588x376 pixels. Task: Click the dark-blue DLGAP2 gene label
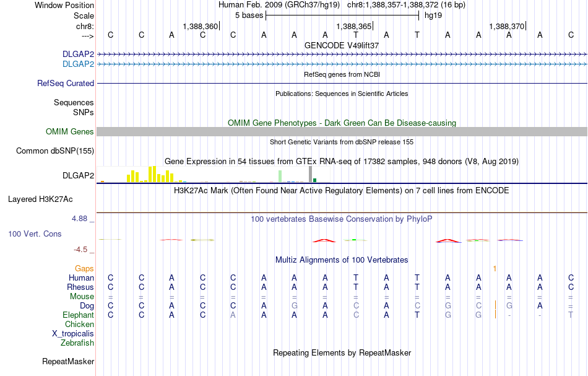79,55
